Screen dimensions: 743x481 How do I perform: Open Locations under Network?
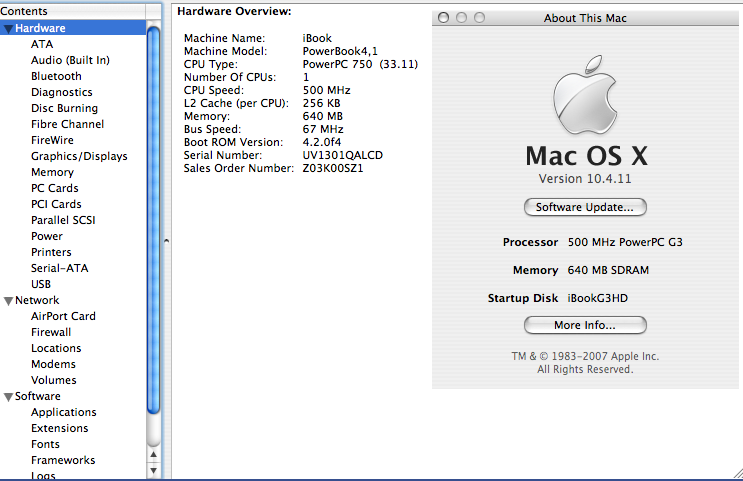point(56,348)
